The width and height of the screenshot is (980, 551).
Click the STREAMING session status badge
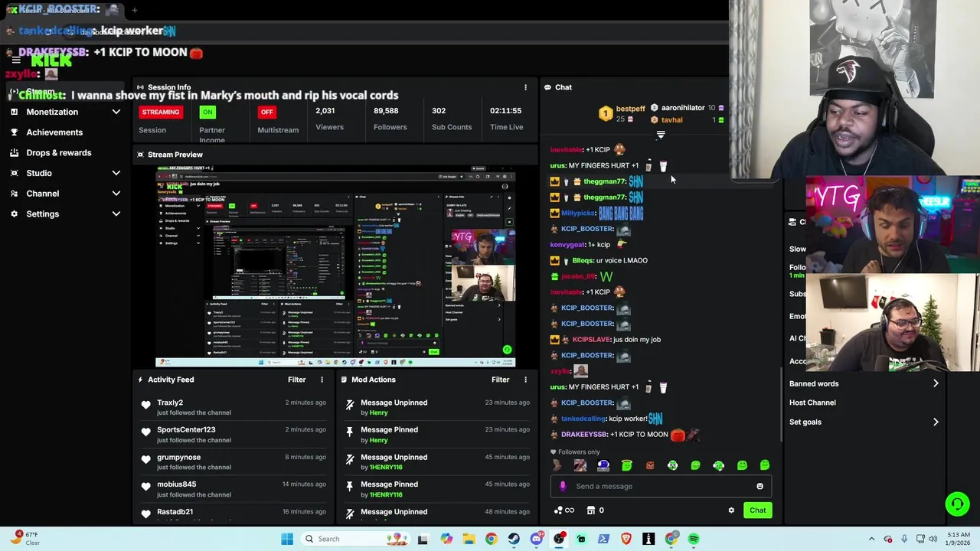pos(161,112)
